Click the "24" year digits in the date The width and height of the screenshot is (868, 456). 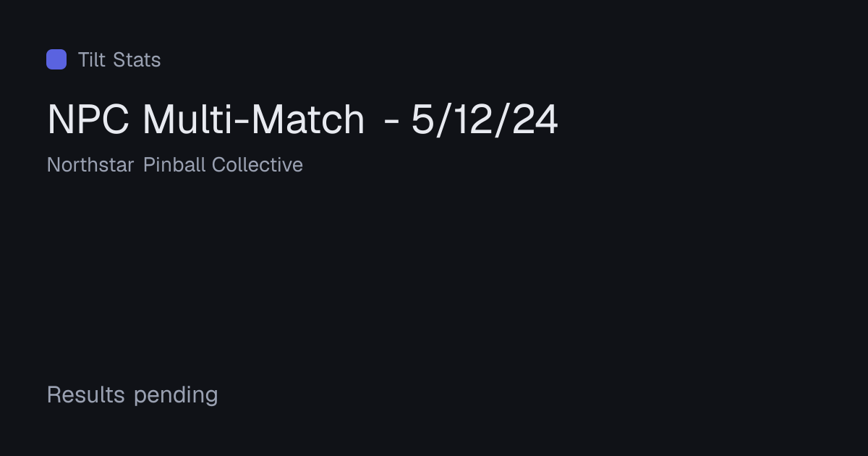535,119
